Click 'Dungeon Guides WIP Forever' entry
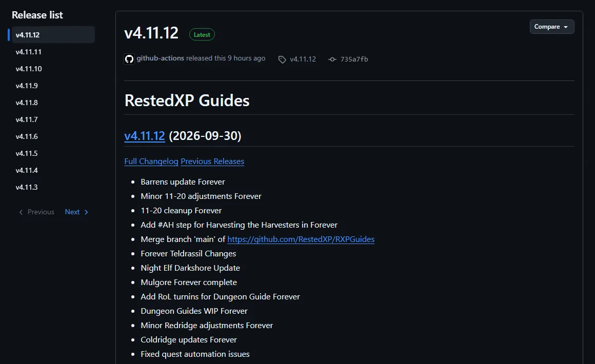The image size is (595, 364). click(194, 311)
